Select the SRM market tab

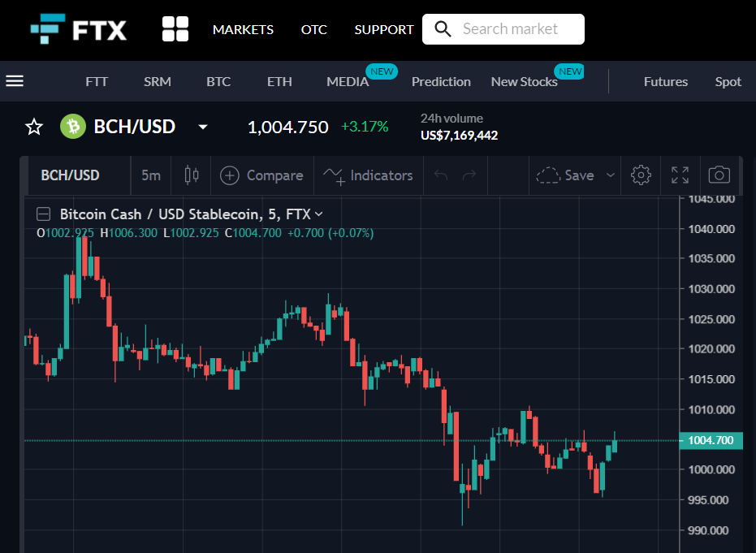(158, 81)
